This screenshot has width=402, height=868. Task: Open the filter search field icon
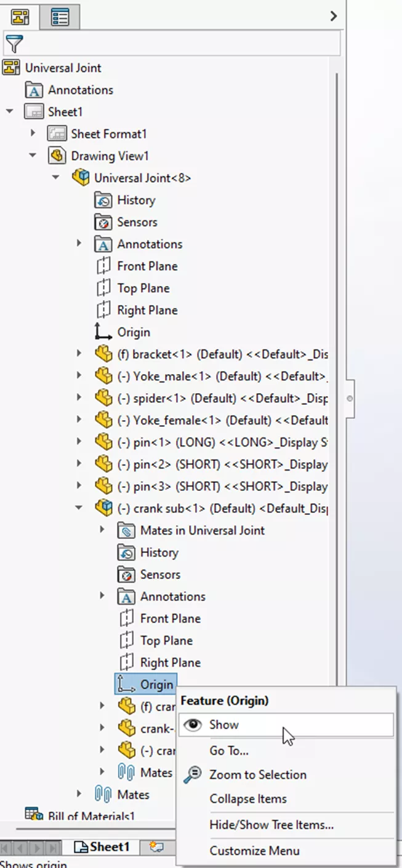(14, 44)
